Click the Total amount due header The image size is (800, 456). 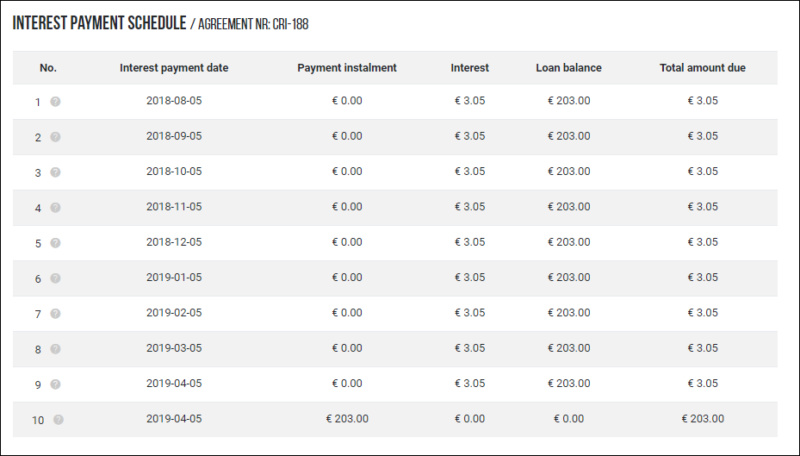click(703, 68)
